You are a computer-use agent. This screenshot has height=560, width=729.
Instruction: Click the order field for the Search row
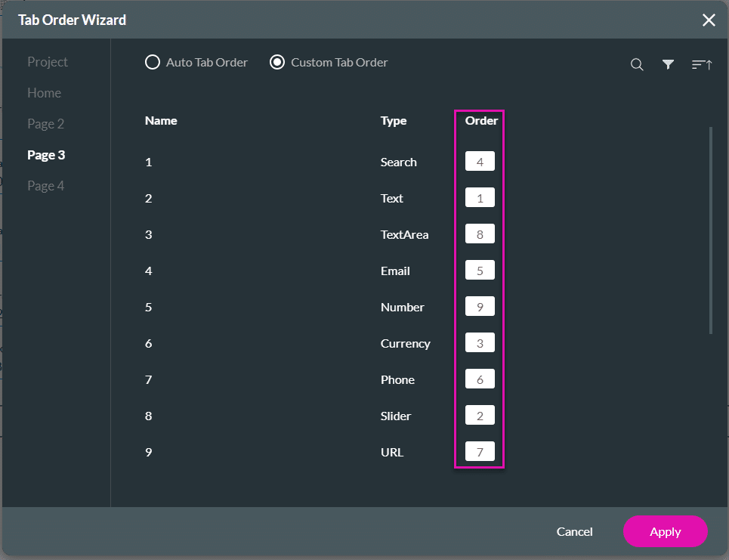pyautogui.click(x=480, y=160)
